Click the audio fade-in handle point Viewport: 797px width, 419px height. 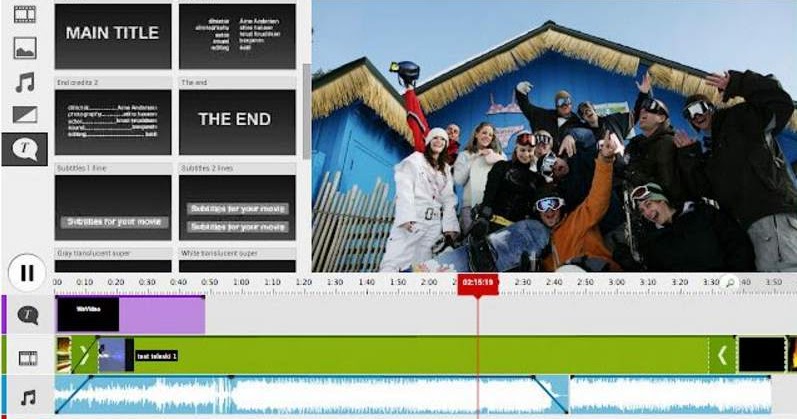(91, 377)
